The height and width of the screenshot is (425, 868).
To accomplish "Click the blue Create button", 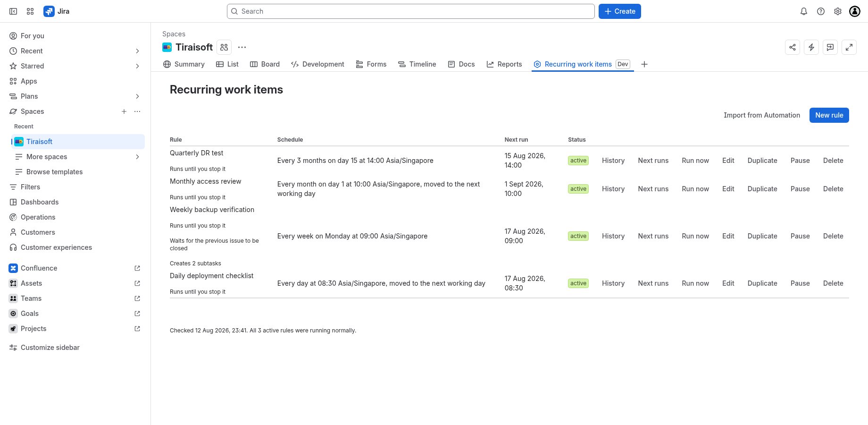I will pos(620,11).
